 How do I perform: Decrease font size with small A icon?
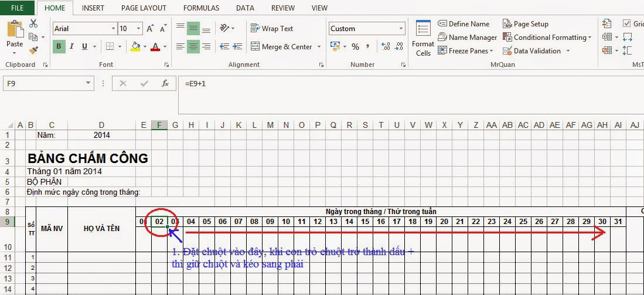tap(163, 29)
